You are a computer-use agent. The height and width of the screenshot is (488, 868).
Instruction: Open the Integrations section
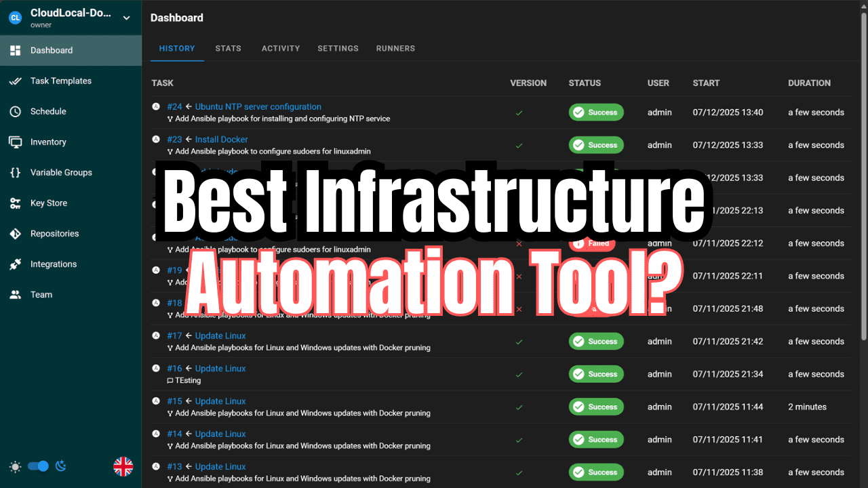53,264
